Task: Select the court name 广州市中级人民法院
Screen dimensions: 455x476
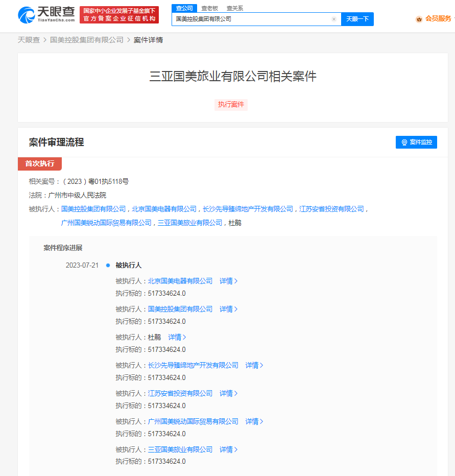Action: pyautogui.click(x=77, y=195)
